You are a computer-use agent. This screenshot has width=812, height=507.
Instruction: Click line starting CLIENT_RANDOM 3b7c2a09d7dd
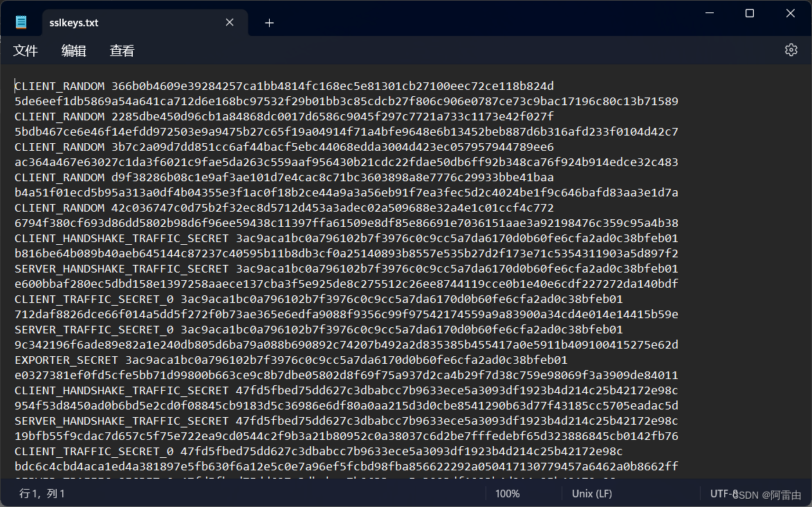click(284, 147)
